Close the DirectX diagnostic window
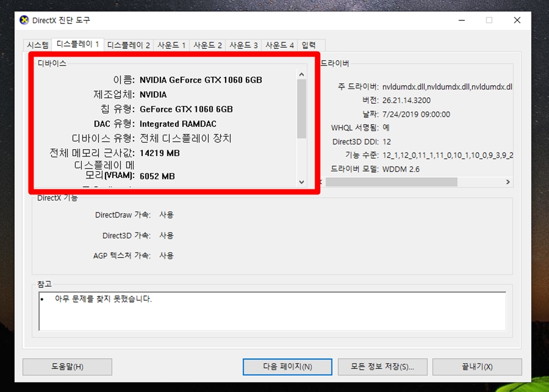The image size is (549, 392). click(x=517, y=20)
